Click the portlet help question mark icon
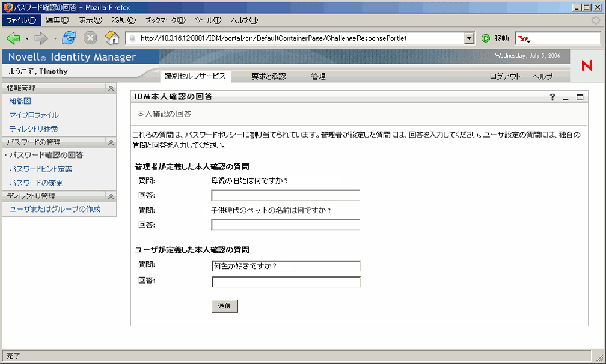 pyautogui.click(x=552, y=97)
